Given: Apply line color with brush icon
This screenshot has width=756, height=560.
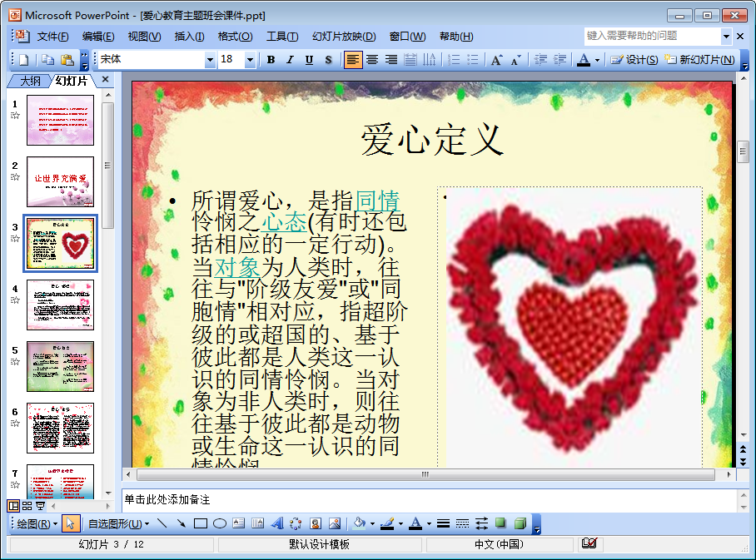Looking at the screenshot, I should point(387,523).
